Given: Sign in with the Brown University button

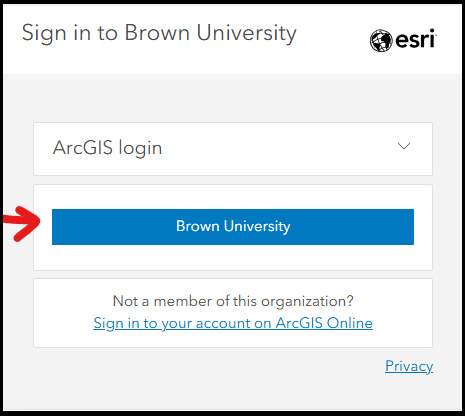Looking at the screenshot, I should pos(233,227).
